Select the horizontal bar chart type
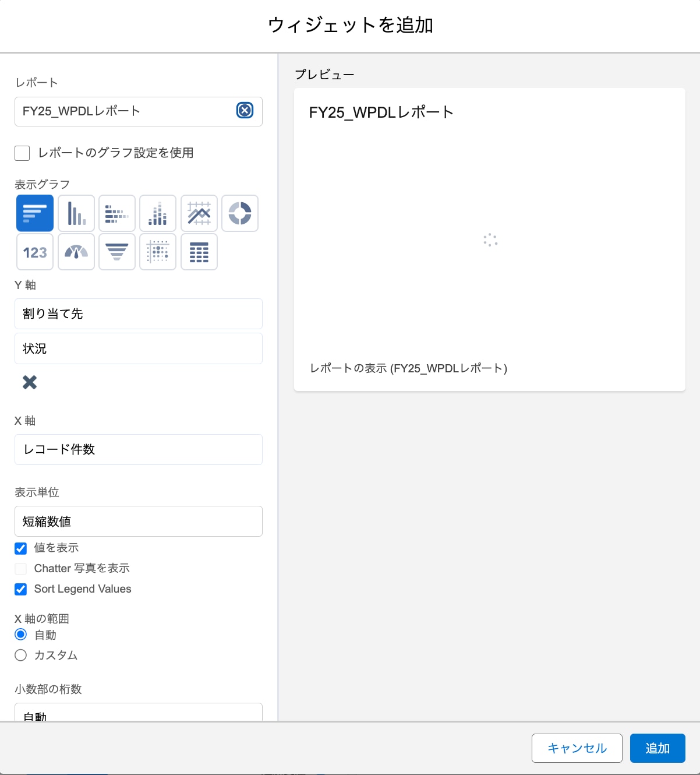 35,213
